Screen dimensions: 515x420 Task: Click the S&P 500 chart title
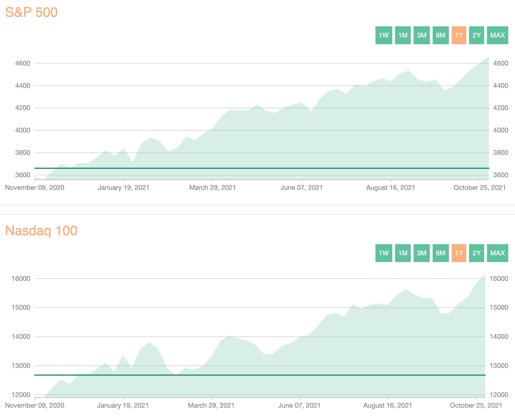(31, 12)
